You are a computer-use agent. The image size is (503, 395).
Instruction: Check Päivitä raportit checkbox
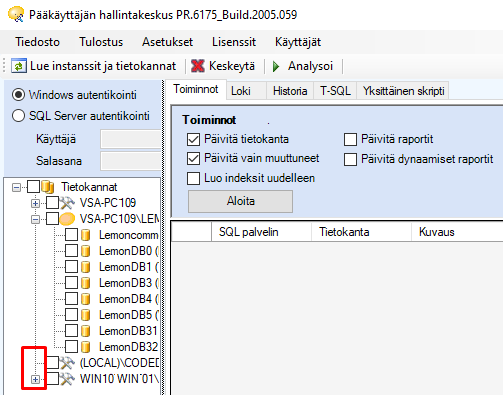coord(350,139)
